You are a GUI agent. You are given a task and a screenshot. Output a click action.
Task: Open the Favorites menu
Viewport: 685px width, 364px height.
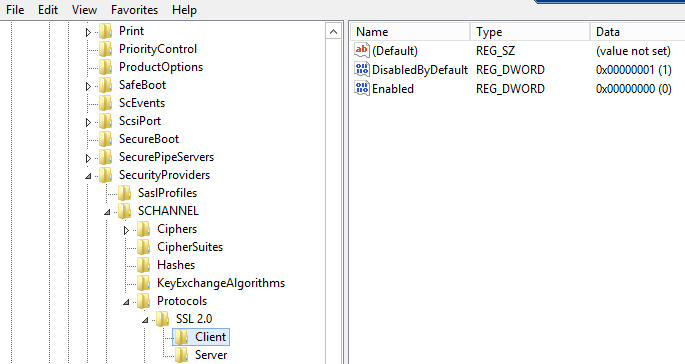point(134,10)
